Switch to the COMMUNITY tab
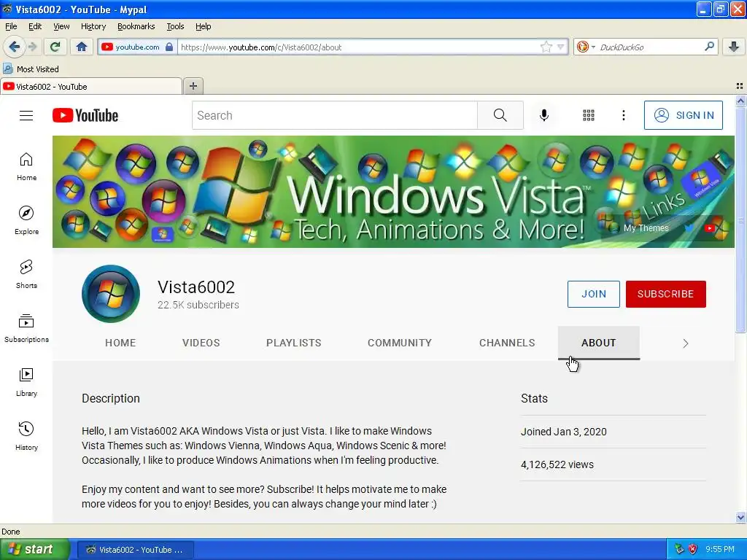Viewport: 747px width, 560px height. (400, 343)
